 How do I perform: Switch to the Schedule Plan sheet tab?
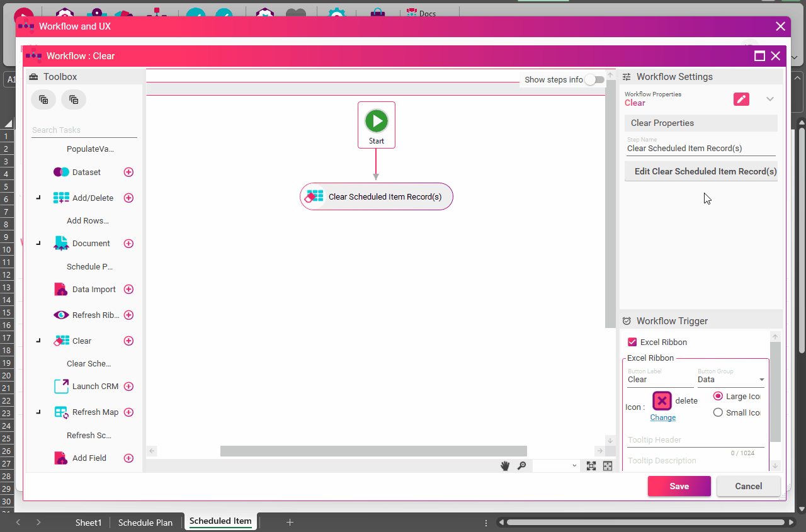click(145, 523)
